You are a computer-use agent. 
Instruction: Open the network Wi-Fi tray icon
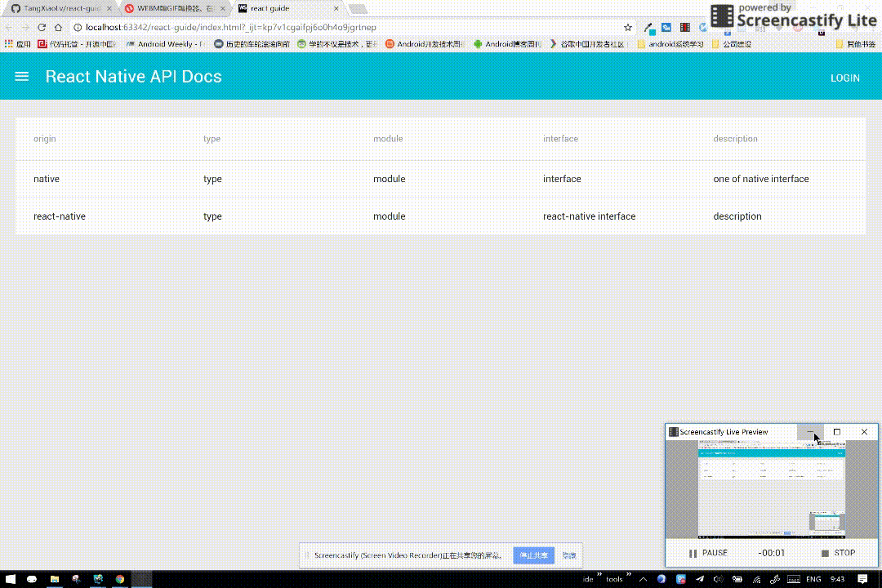tap(756, 579)
